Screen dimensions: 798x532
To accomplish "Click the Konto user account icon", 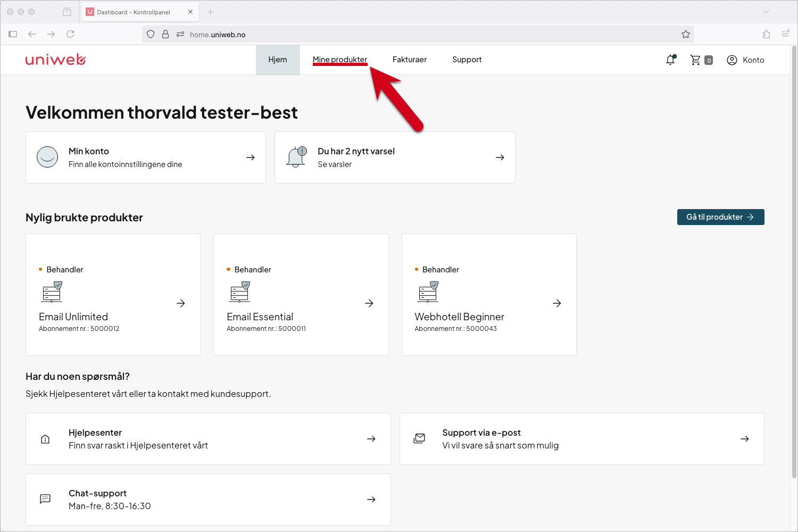I will 732,60.
